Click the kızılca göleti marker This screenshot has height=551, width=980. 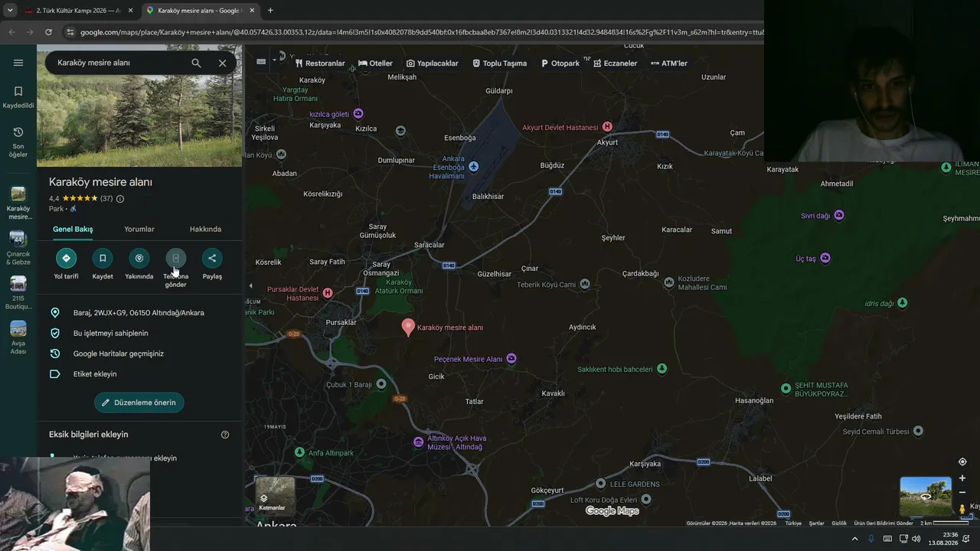pyautogui.click(x=358, y=114)
